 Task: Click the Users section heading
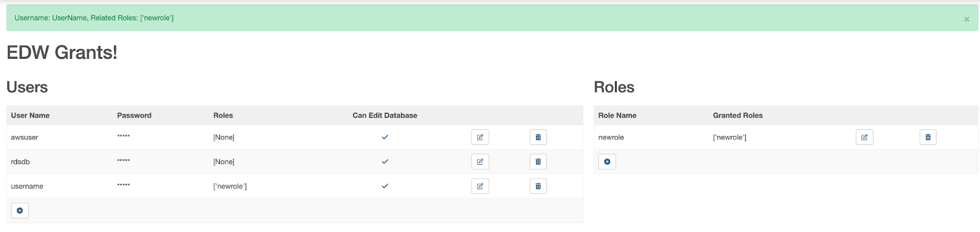(x=27, y=87)
